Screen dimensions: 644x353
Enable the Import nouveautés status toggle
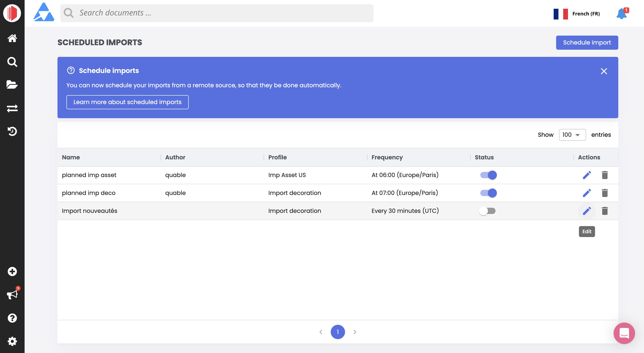click(487, 211)
